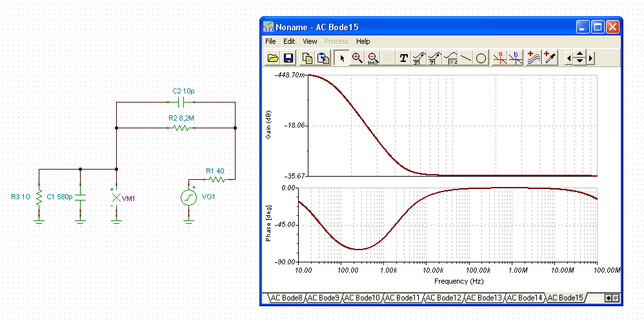The height and width of the screenshot is (323, 644).
Task: Select the VG1 voltage generator in the schematic
Action: click(189, 197)
